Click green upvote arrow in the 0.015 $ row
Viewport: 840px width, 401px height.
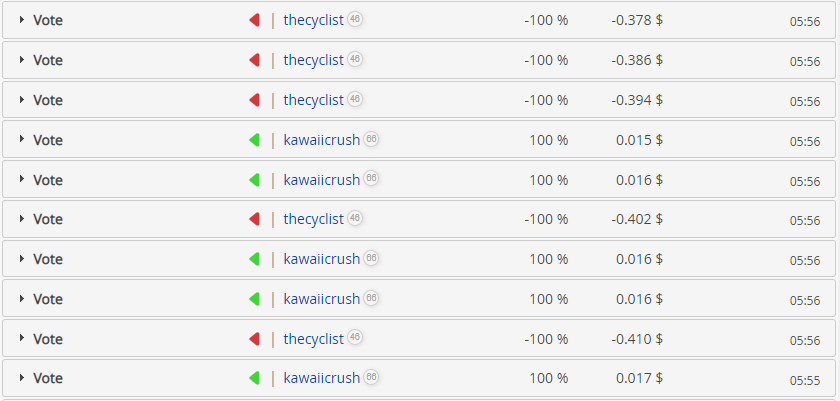coord(254,140)
